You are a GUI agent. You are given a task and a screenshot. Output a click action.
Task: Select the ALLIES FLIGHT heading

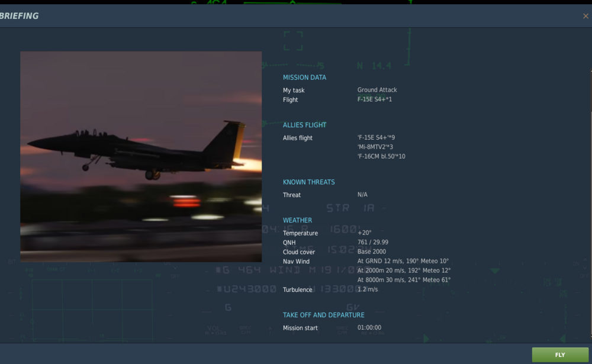point(304,125)
